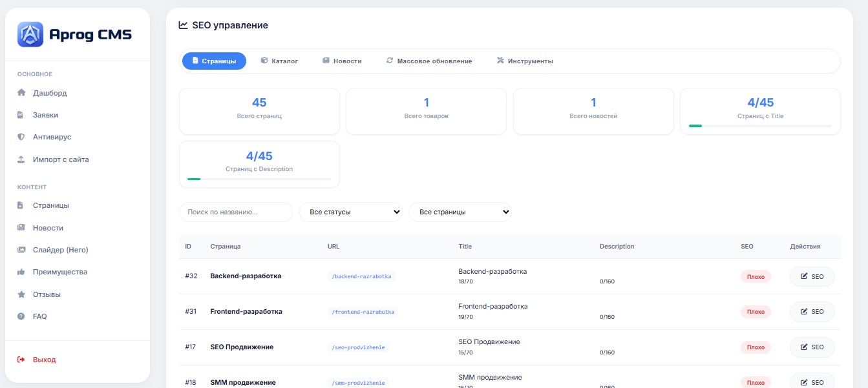Click the Плохо badge for SEO Продвижение

tap(756, 347)
